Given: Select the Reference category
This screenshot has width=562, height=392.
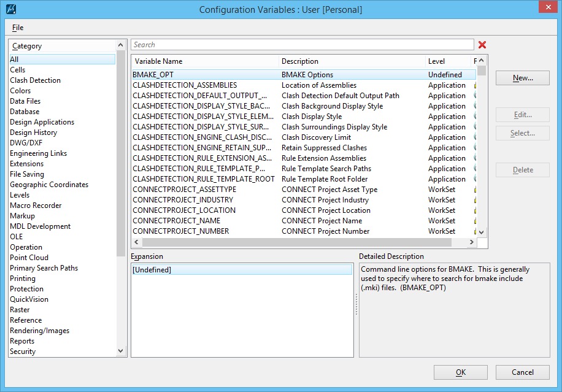Looking at the screenshot, I should (x=63, y=320).
